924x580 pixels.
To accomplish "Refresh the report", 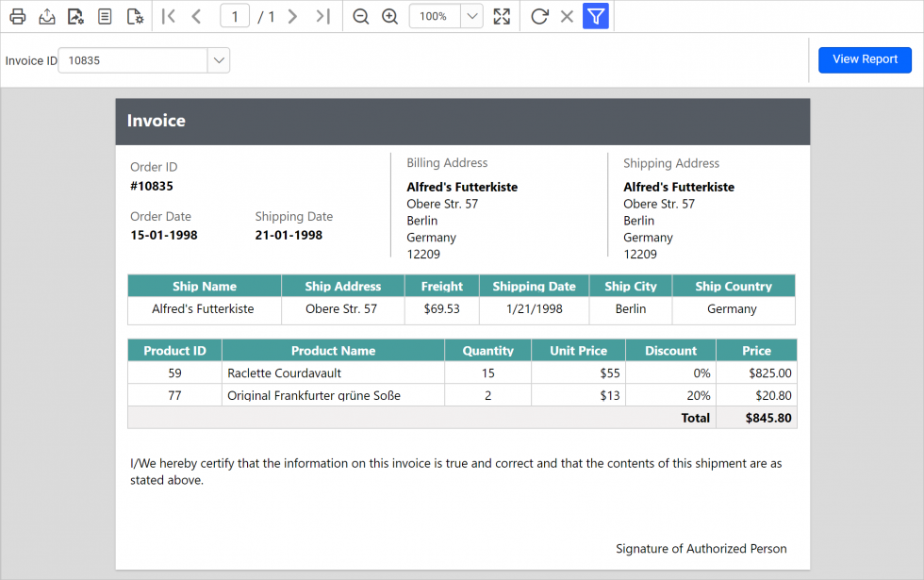I will click(x=539, y=17).
